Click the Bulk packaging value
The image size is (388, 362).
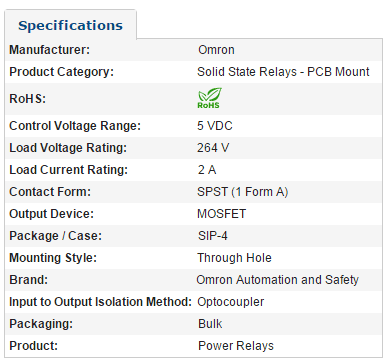click(210, 324)
